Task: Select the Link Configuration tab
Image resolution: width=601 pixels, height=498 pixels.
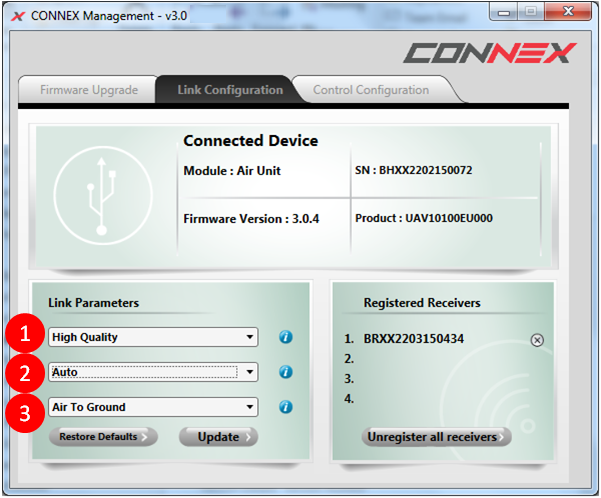Action: 230,90
